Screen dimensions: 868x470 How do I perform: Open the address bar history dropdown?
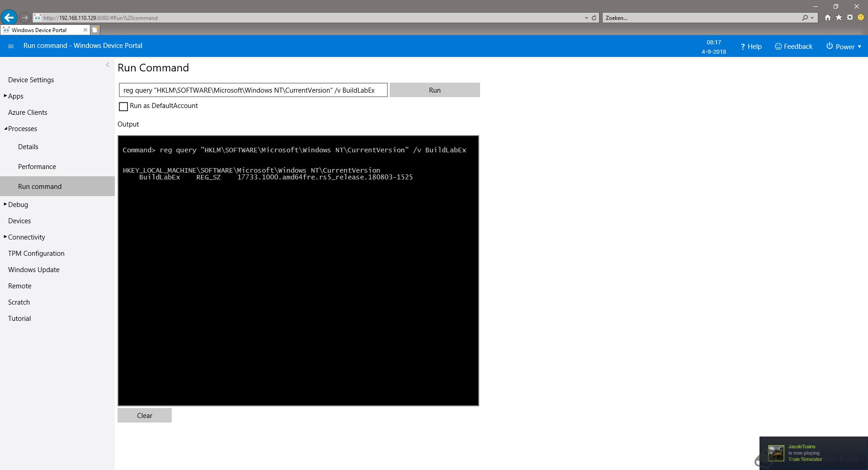tap(586, 18)
